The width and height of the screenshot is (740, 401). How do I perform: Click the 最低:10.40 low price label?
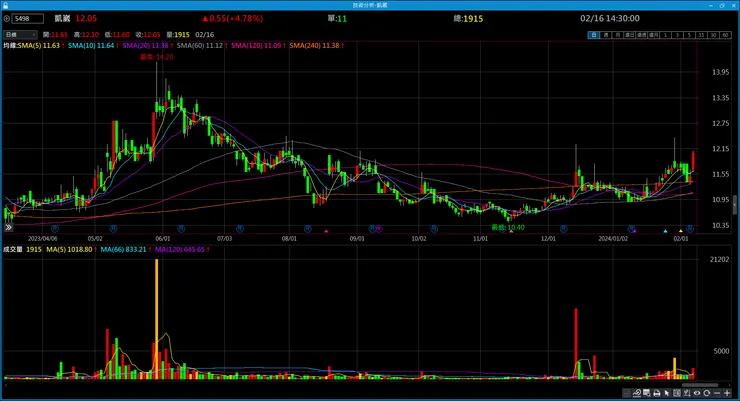(x=508, y=227)
